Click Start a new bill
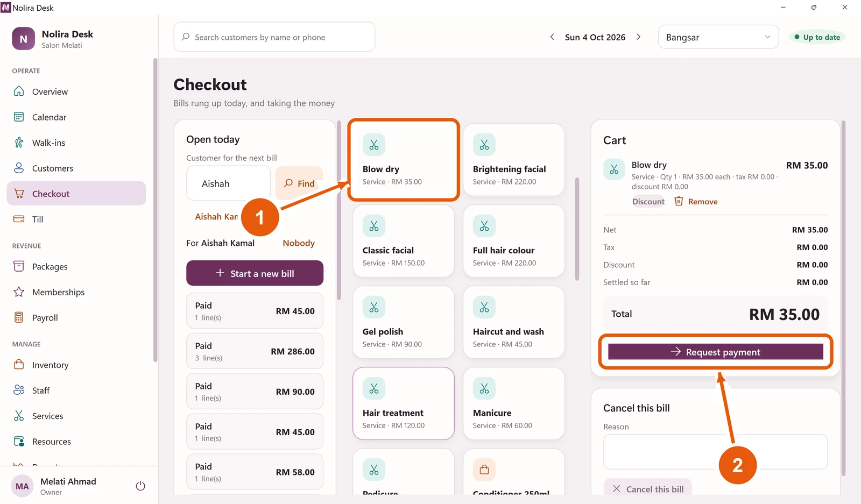 coord(255,273)
